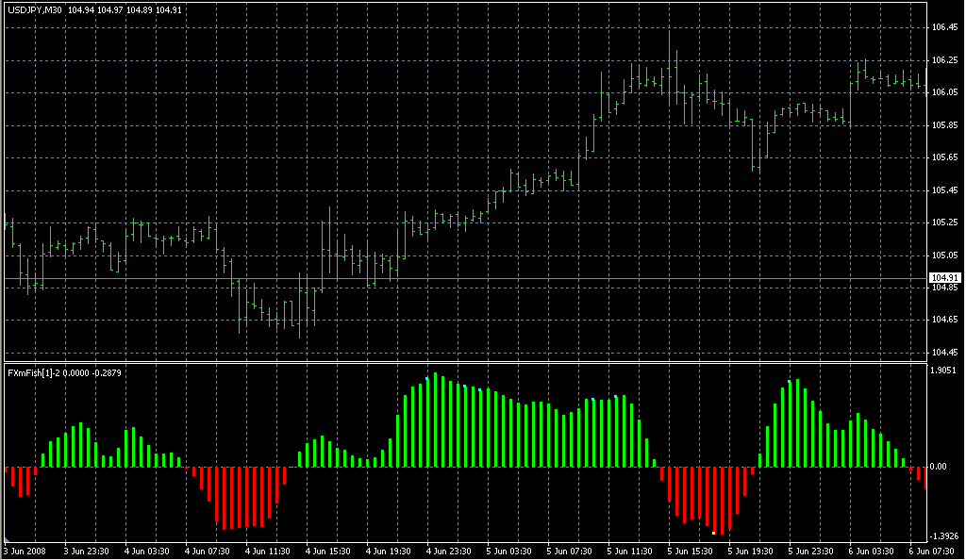Select the 6 Jun 07:30 time marker
The image size is (966, 560).
pyautogui.click(x=930, y=551)
